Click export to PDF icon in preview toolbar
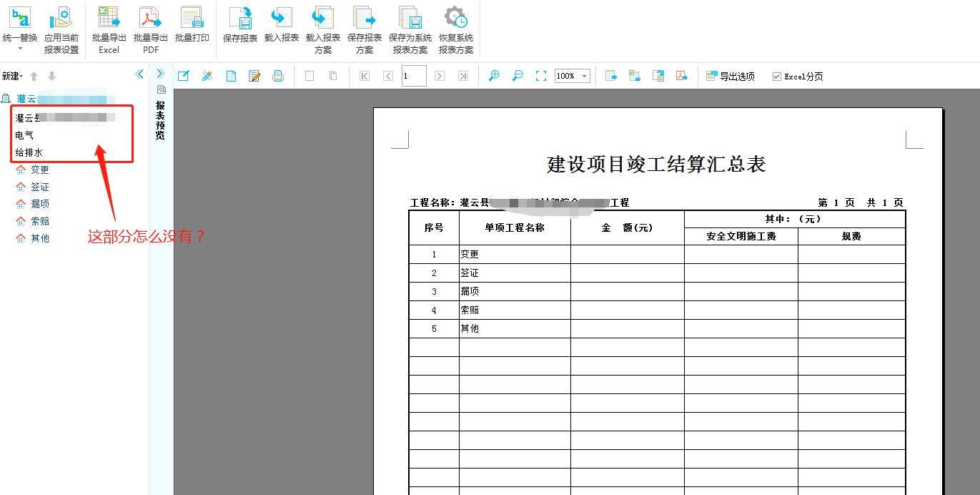The image size is (980, 495). click(682, 76)
